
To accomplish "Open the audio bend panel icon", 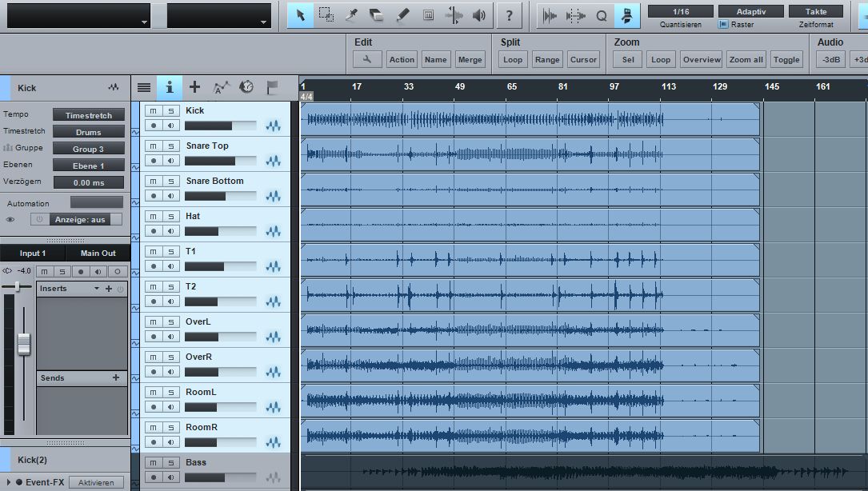I will click(x=550, y=15).
